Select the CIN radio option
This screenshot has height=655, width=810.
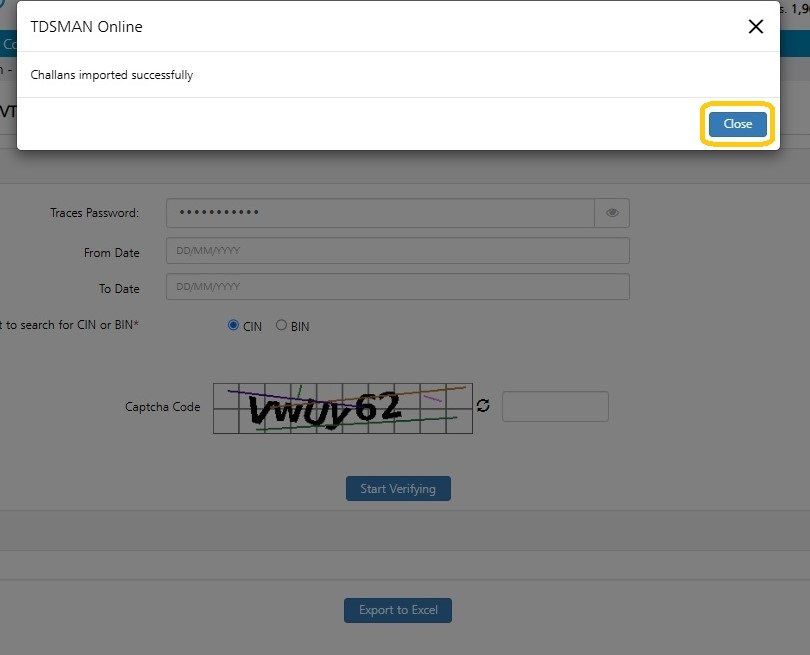click(233, 325)
